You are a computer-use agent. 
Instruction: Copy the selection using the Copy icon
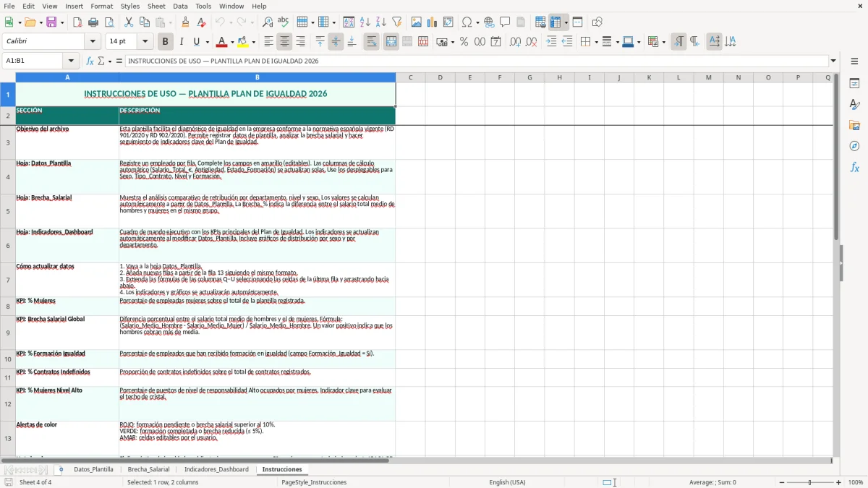click(145, 22)
